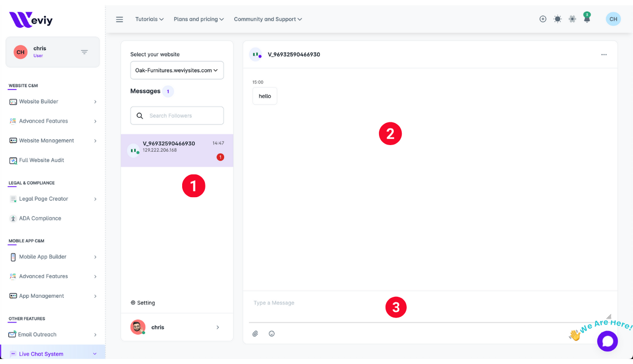Screen dimensions: 633x364
Task: Open Plans and pricing menu
Action: tap(199, 19)
